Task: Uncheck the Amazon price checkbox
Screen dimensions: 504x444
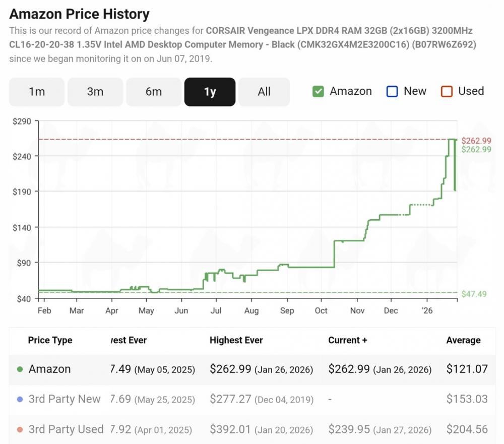Action: [318, 91]
